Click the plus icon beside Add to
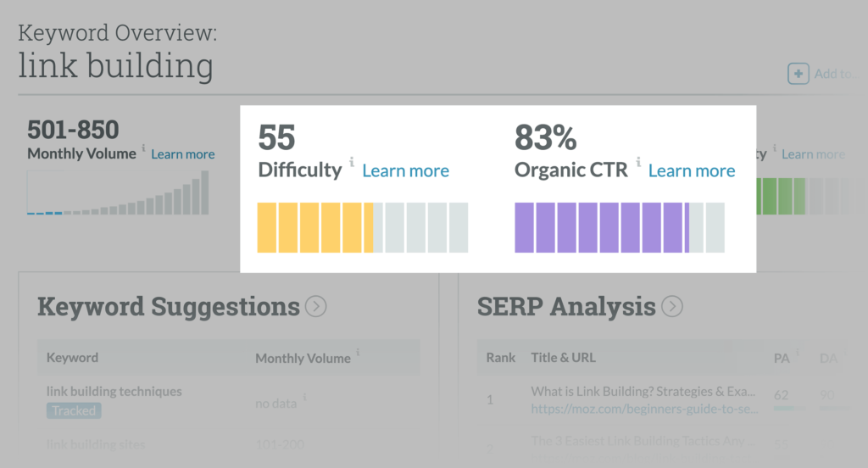The width and height of the screenshot is (868, 468). (798, 74)
